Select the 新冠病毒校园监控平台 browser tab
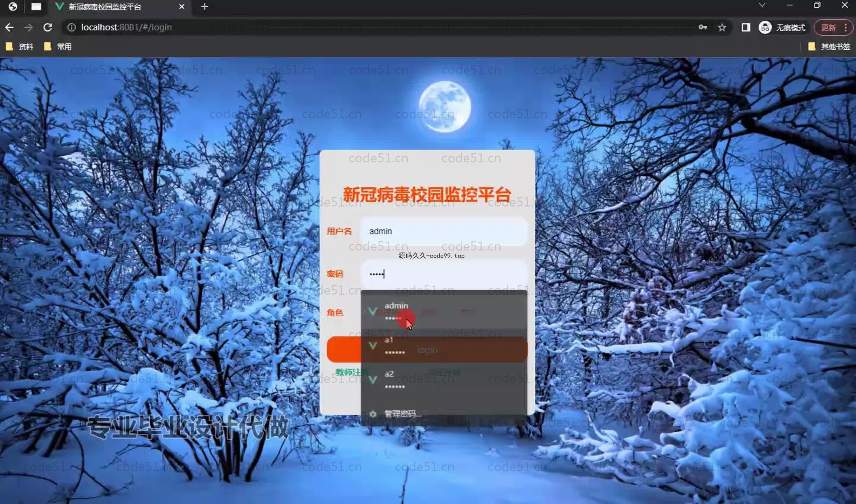 pos(120,7)
